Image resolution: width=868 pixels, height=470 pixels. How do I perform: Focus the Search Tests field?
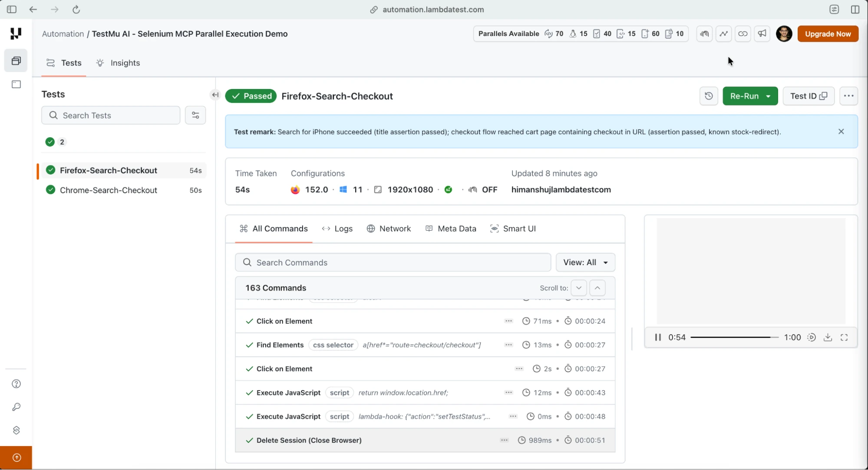tap(111, 115)
